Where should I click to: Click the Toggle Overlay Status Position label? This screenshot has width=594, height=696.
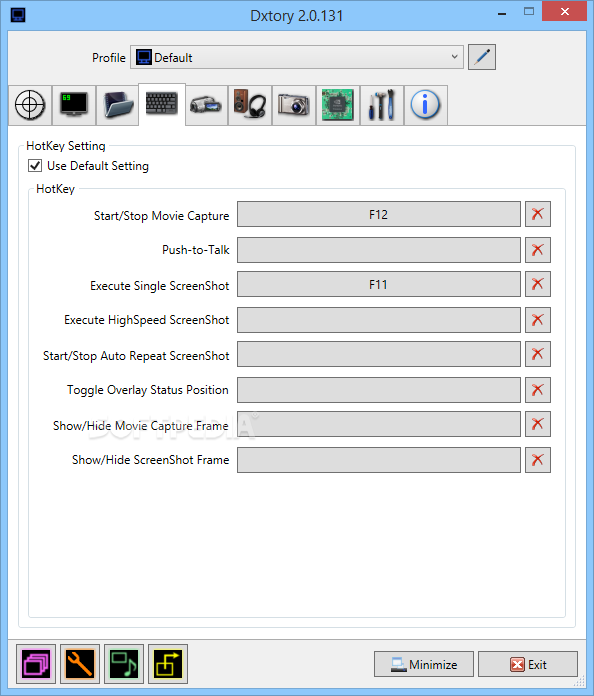148,390
